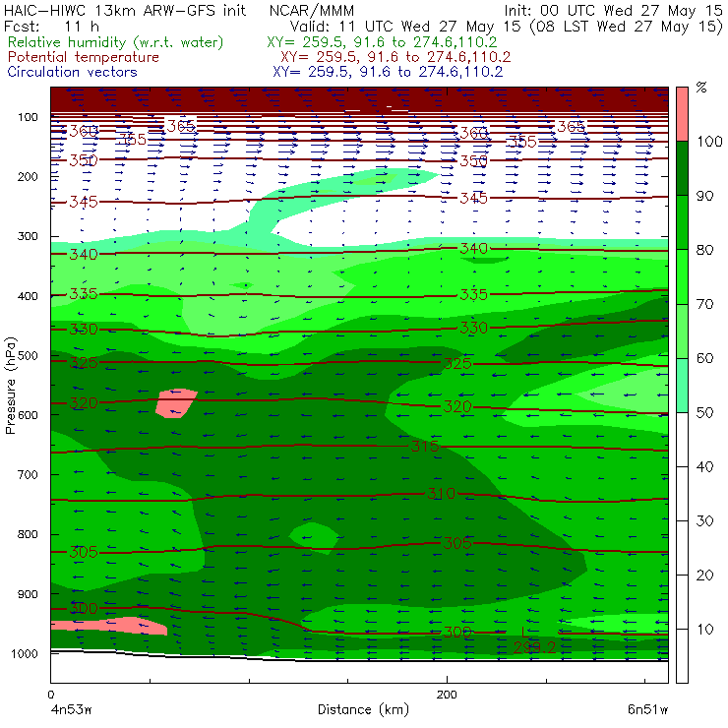Screen dimensions: 728x728
Task: Click the pink saturated patch near 950 hPa
Action: click(109, 625)
